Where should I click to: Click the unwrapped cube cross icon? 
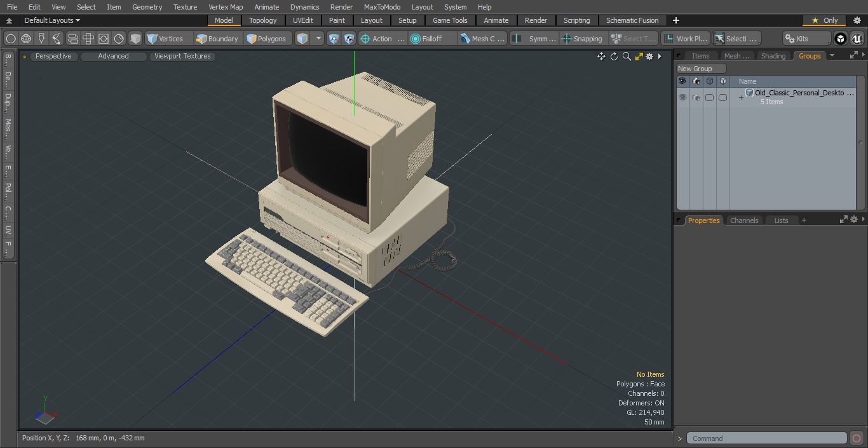coord(88,39)
